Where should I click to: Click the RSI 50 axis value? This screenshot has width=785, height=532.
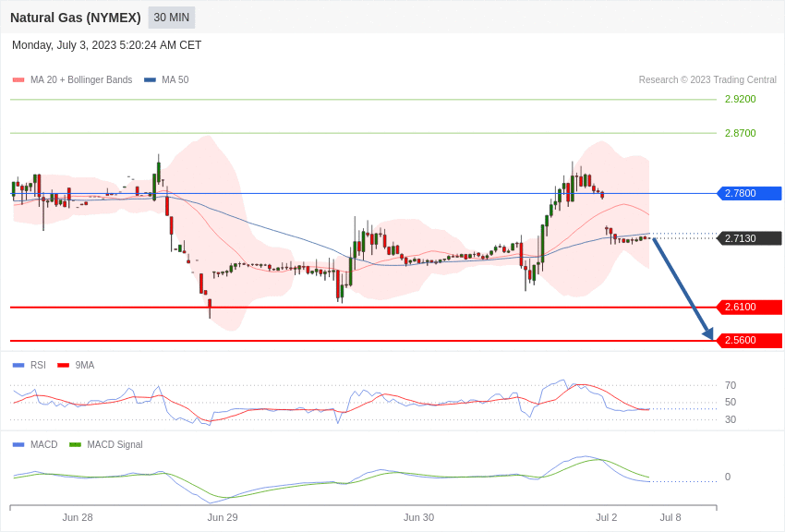click(731, 402)
